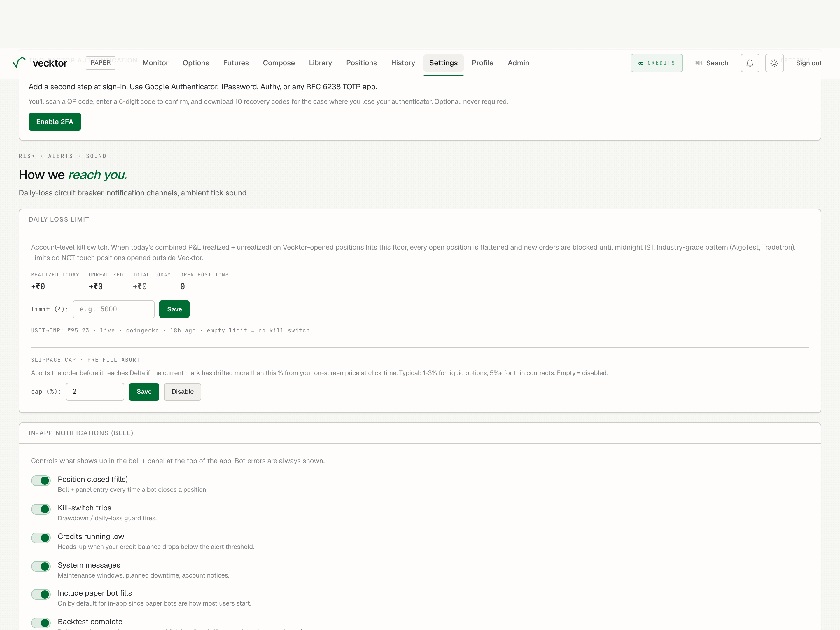This screenshot has width=840, height=630.
Task: Click the Sign out link
Action: click(x=808, y=63)
